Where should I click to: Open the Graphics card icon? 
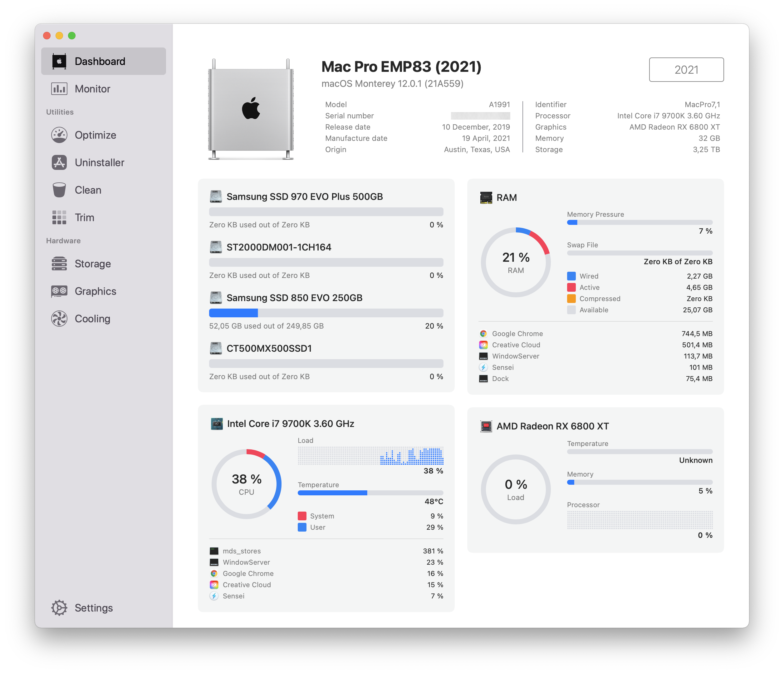click(x=59, y=291)
